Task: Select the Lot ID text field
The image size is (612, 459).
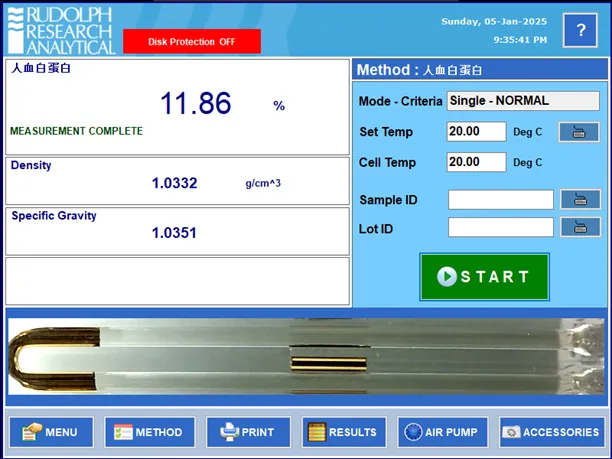Action: tap(500, 228)
